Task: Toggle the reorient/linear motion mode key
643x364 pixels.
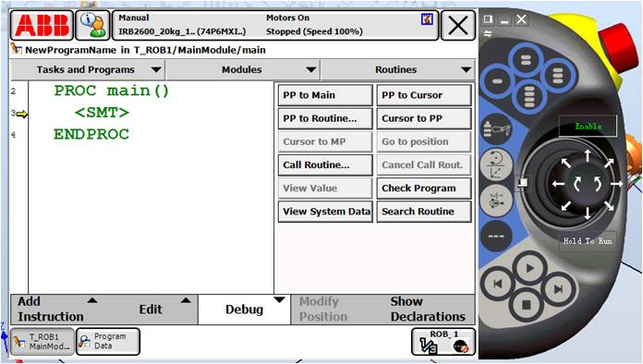Action: pyautogui.click(x=496, y=164)
